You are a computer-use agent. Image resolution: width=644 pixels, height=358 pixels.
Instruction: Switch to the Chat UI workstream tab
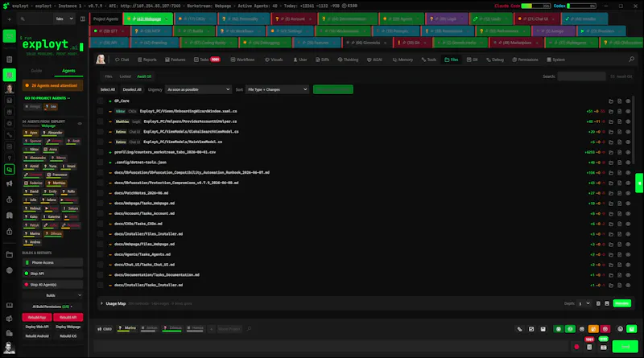pyautogui.click(x=536, y=19)
